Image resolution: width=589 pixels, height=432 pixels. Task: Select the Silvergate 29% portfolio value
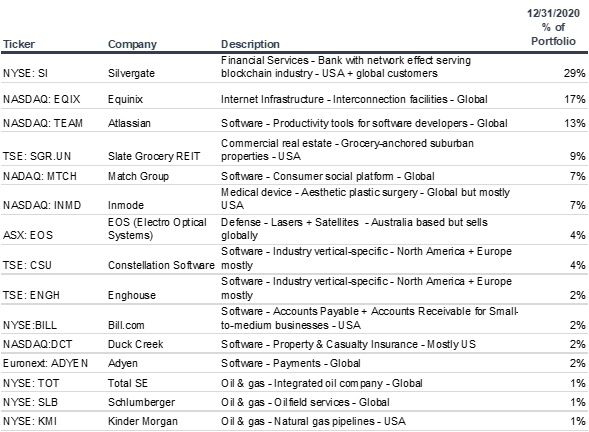tap(574, 73)
